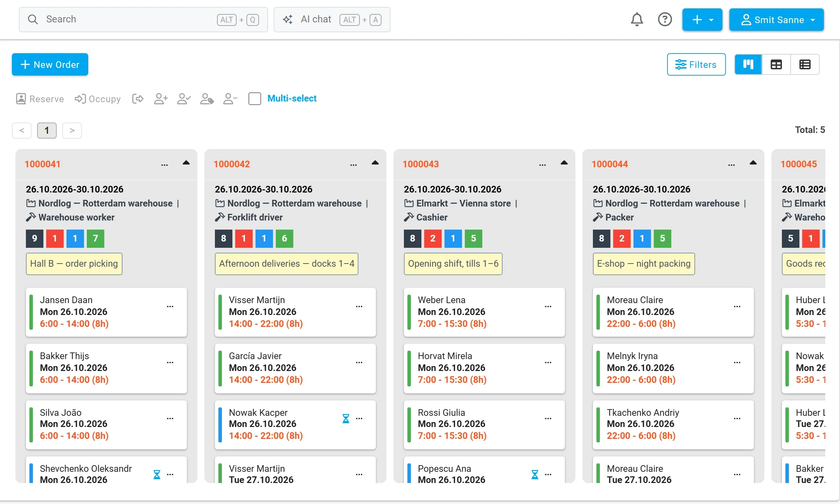Click the AI chat sparkle button
Screen dimensions: 840x504
[332, 20]
